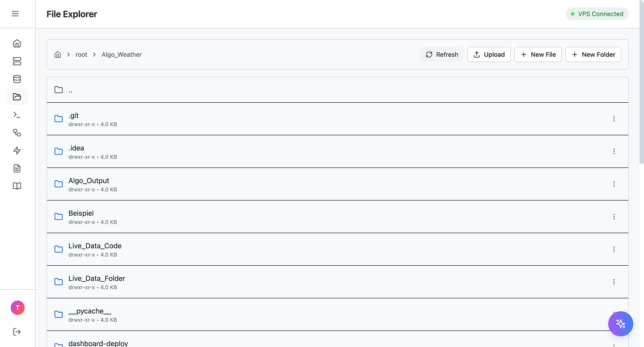
Task: Navigate to root in the breadcrumb path
Action: pos(81,54)
